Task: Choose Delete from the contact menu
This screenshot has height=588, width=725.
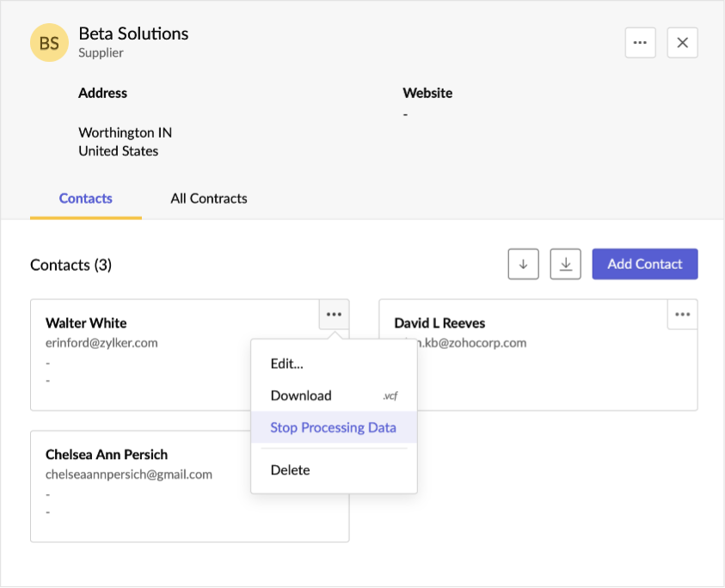Action: [291, 470]
